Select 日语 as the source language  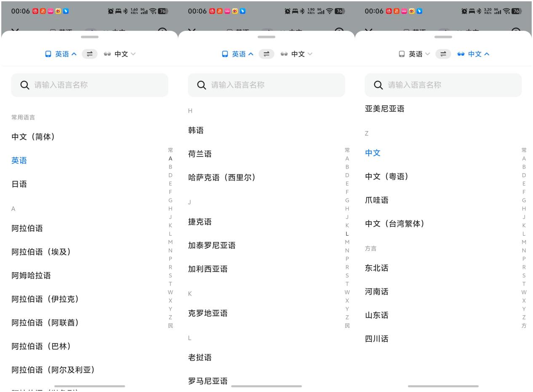19,184
